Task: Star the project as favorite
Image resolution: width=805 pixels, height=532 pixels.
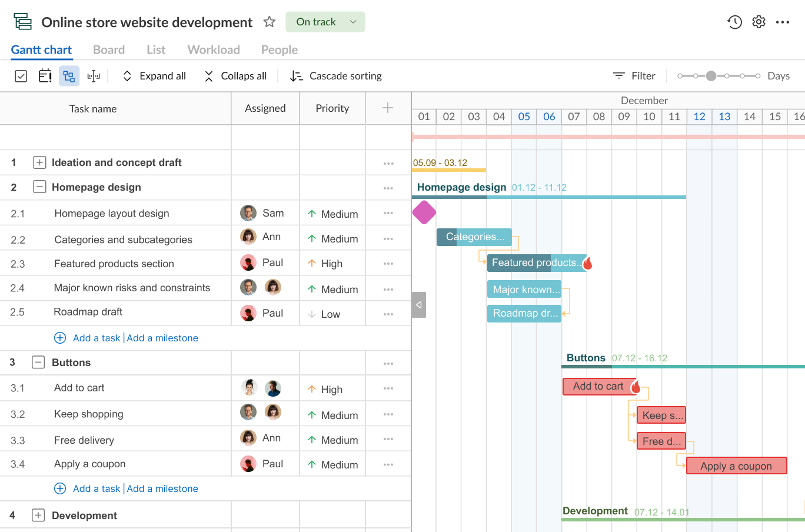Action: pyautogui.click(x=270, y=22)
